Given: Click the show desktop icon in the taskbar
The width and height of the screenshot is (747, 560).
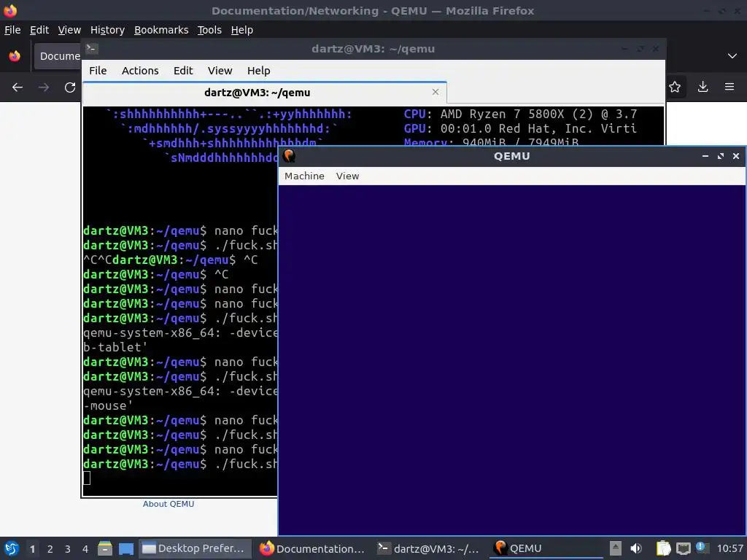Looking at the screenshot, I should (x=126, y=548).
